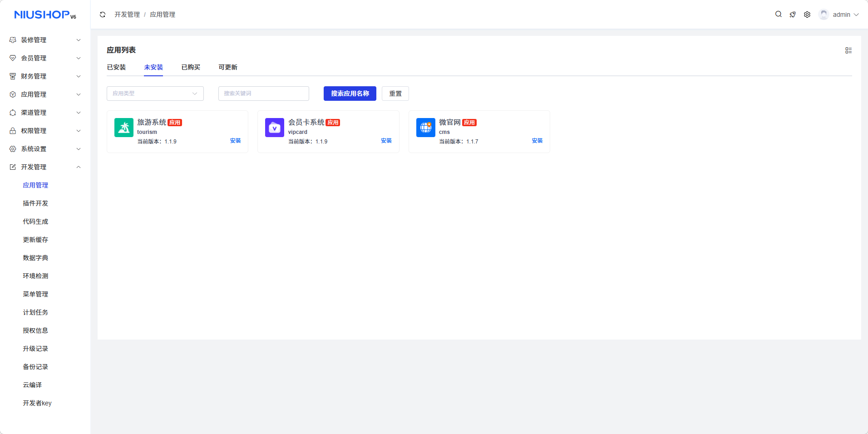This screenshot has width=868, height=434.
Task: Install the 微官网 app
Action: (x=537, y=141)
